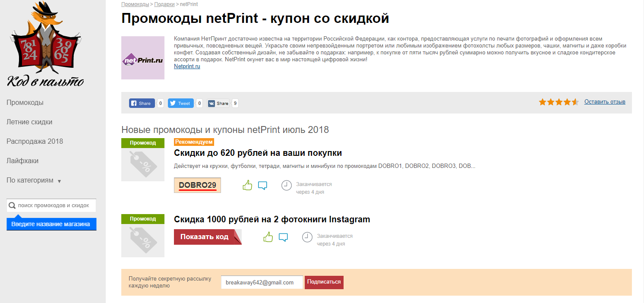Expand the "По категориям" dropdown

point(34,180)
